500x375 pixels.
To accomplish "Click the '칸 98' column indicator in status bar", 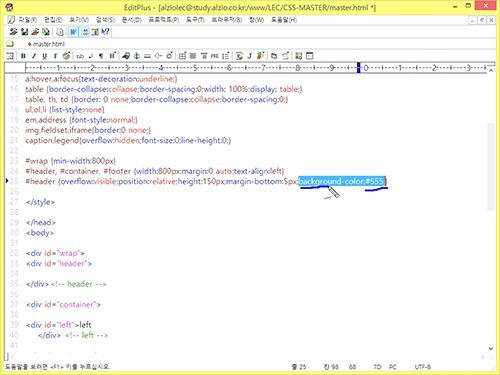I will click(331, 367).
